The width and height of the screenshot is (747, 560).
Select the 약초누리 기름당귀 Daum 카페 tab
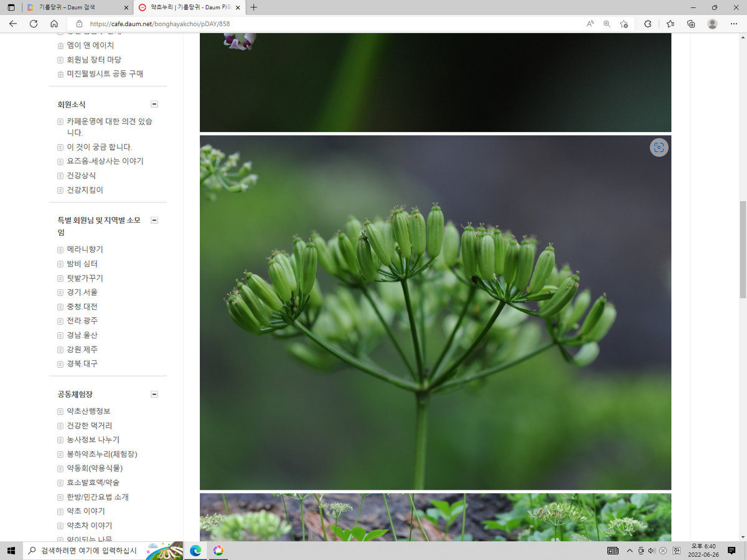(189, 7)
